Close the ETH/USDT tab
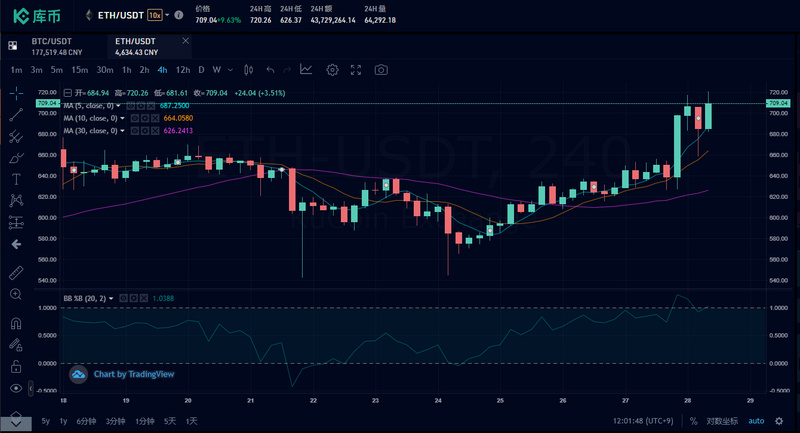 (x=186, y=41)
